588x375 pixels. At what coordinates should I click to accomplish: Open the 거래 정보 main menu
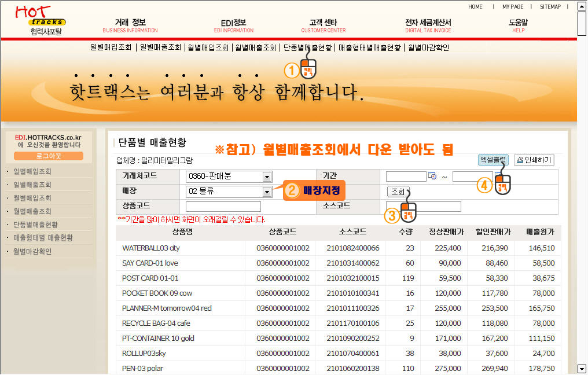click(x=130, y=25)
